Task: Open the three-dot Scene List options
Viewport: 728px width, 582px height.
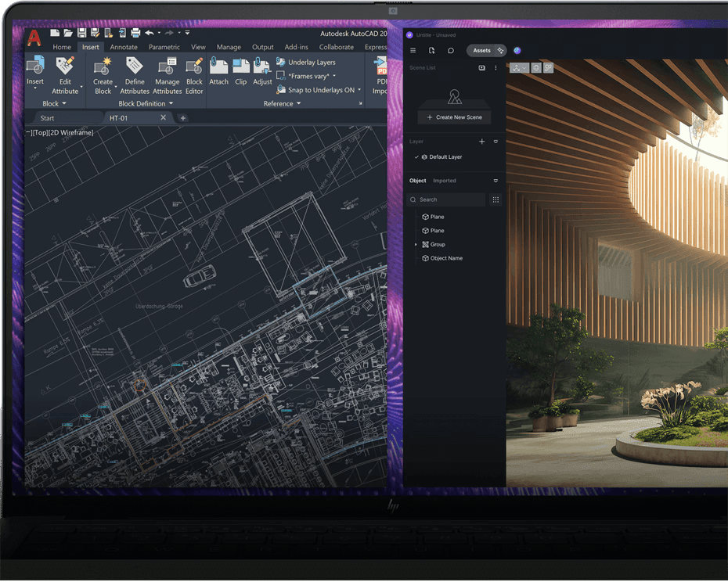Action: tap(496, 68)
